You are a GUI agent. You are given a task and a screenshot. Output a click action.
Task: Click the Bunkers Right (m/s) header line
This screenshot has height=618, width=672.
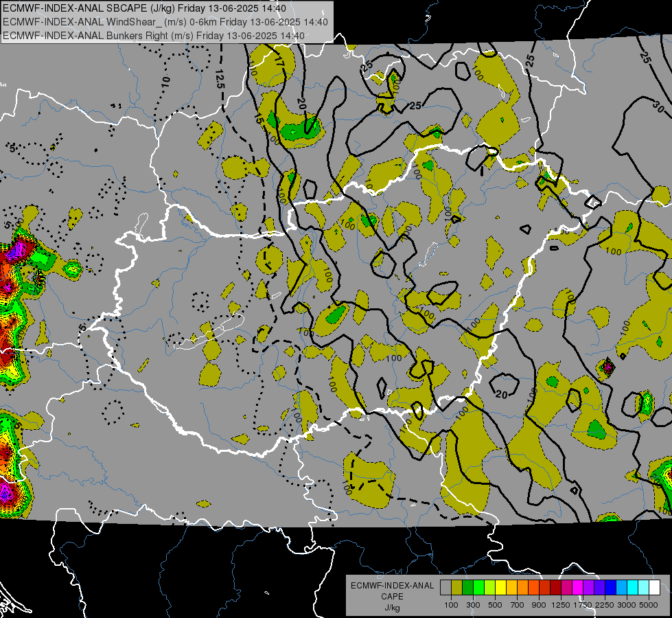pos(154,36)
